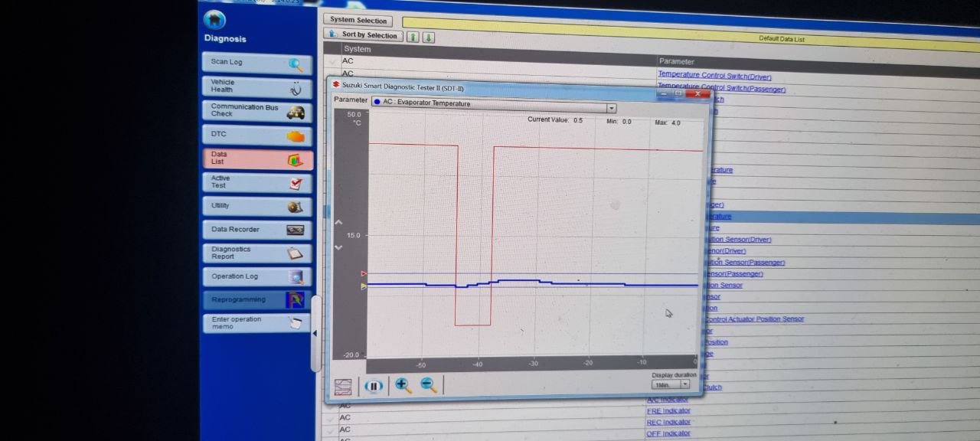Zoom in on the graph
Viewport: 980px width, 441px height.
pos(403,386)
